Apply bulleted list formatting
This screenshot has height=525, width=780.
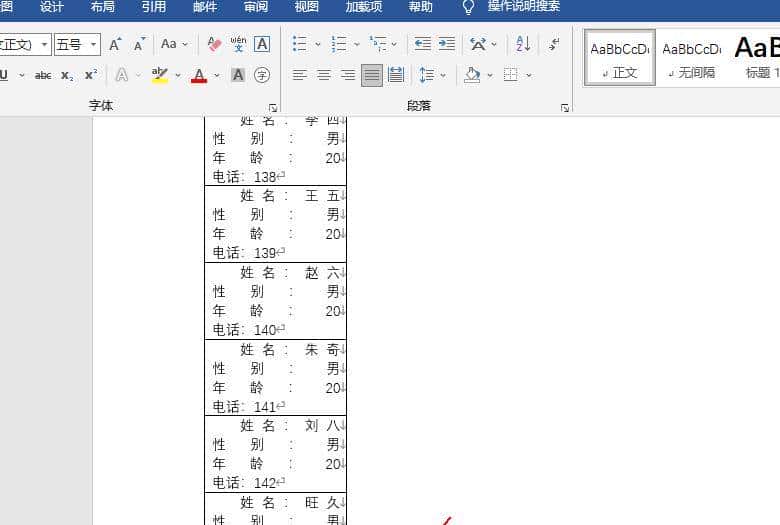click(300, 44)
